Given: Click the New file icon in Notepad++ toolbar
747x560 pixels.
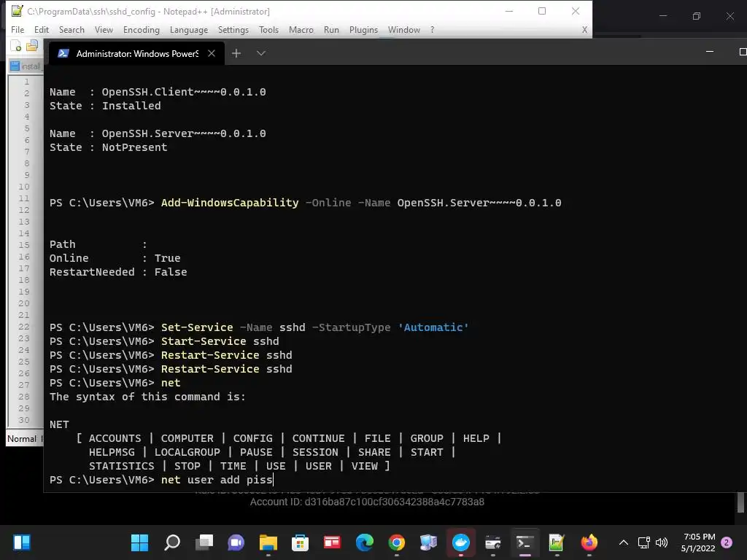Looking at the screenshot, I should click(16, 46).
